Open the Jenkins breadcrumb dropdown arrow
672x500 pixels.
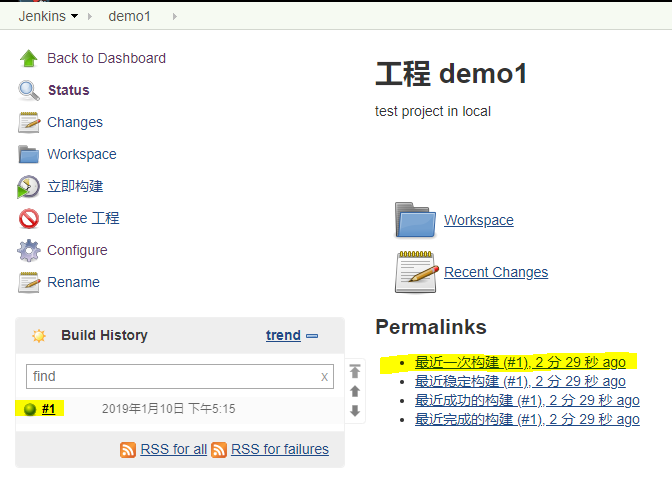click(x=75, y=16)
